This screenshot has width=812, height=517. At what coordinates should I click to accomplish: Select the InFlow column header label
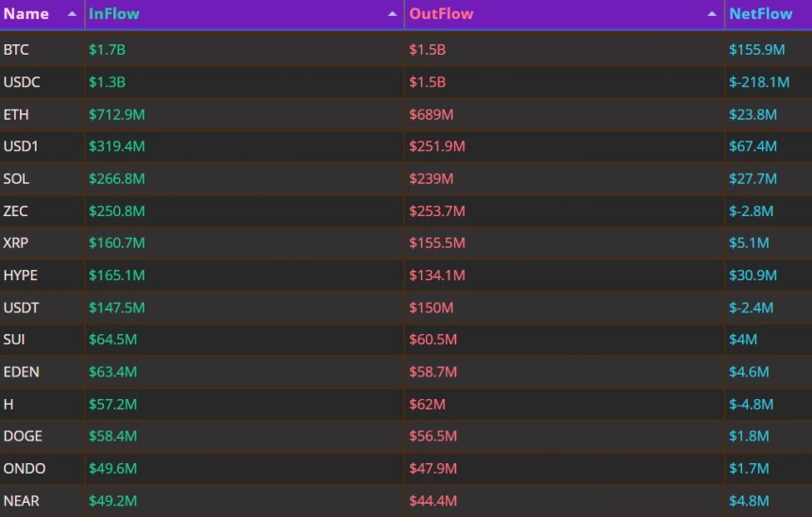click(114, 13)
